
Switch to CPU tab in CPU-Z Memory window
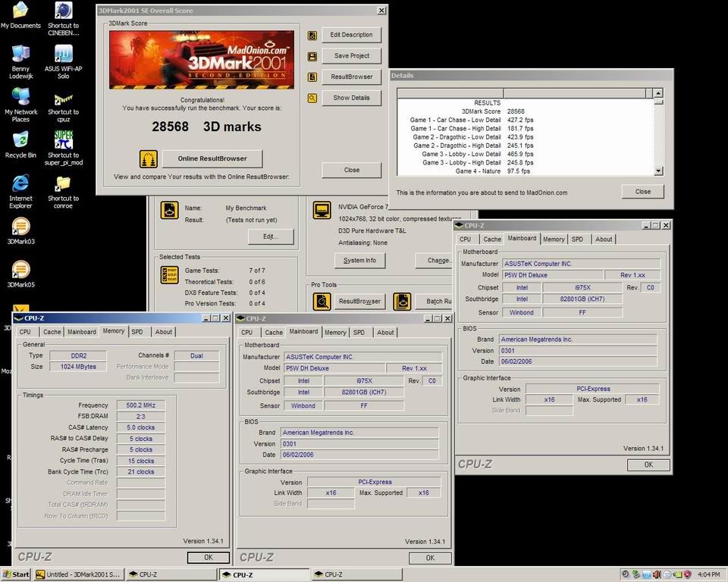coord(25,332)
